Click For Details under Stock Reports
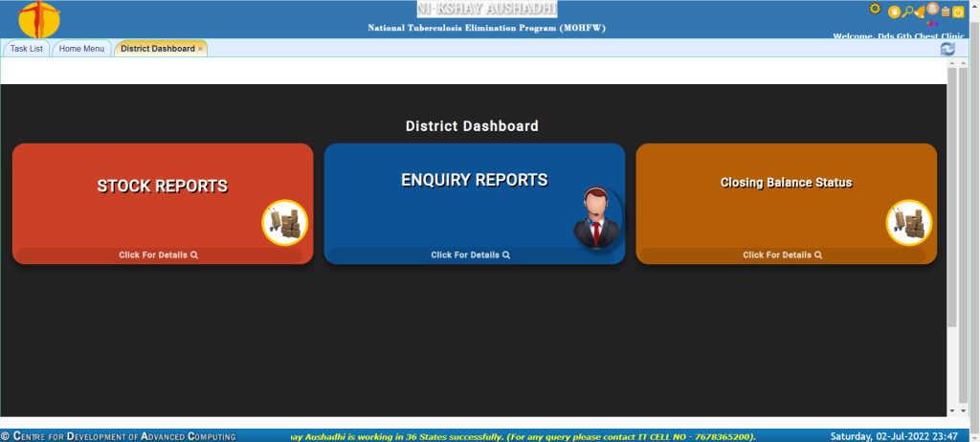The height and width of the screenshot is (442, 980). coord(159,255)
